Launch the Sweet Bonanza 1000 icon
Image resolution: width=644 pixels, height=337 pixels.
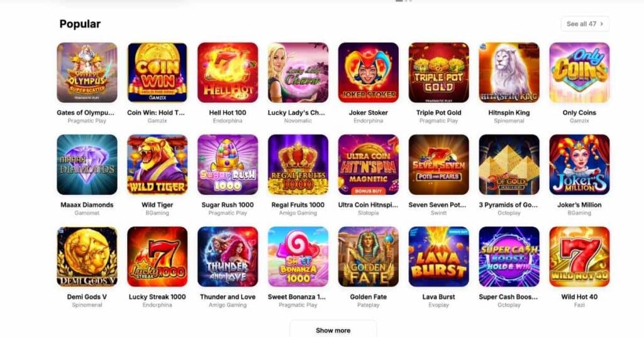pyautogui.click(x=298, y=257)
